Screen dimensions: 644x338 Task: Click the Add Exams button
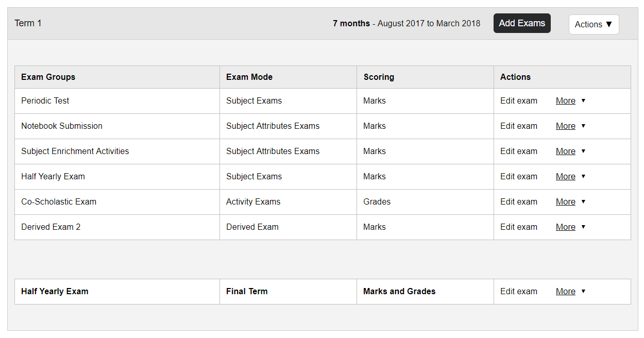pos(522,23)
